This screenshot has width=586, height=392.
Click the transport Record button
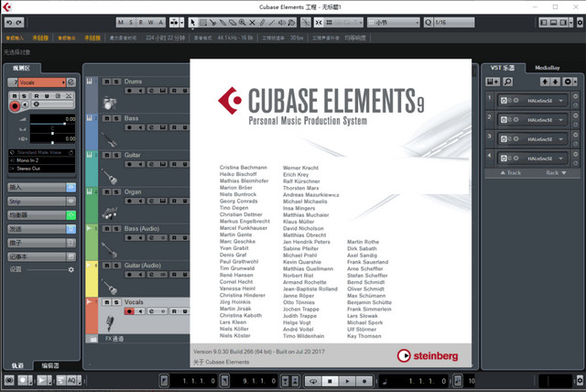pos(364,381)
